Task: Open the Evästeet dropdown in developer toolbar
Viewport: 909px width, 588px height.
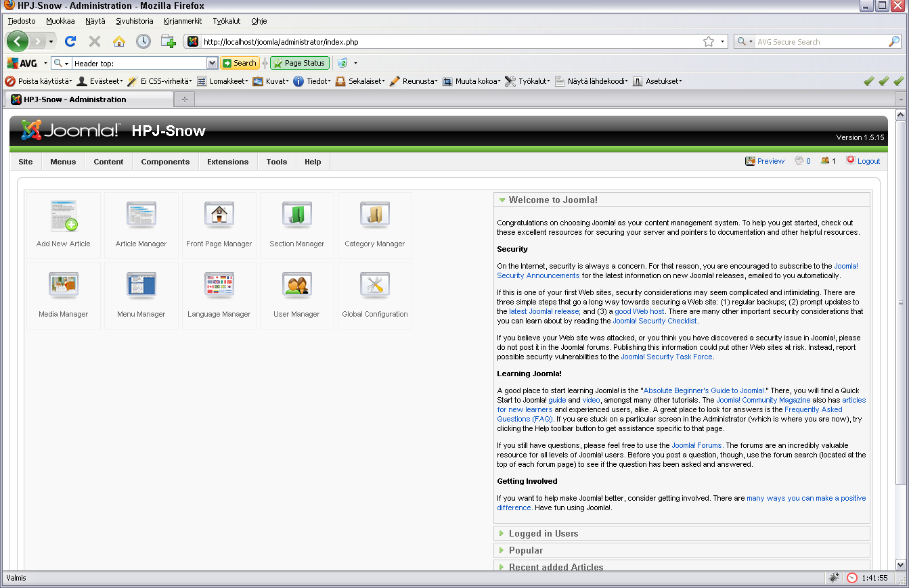Action: point(100,81)
